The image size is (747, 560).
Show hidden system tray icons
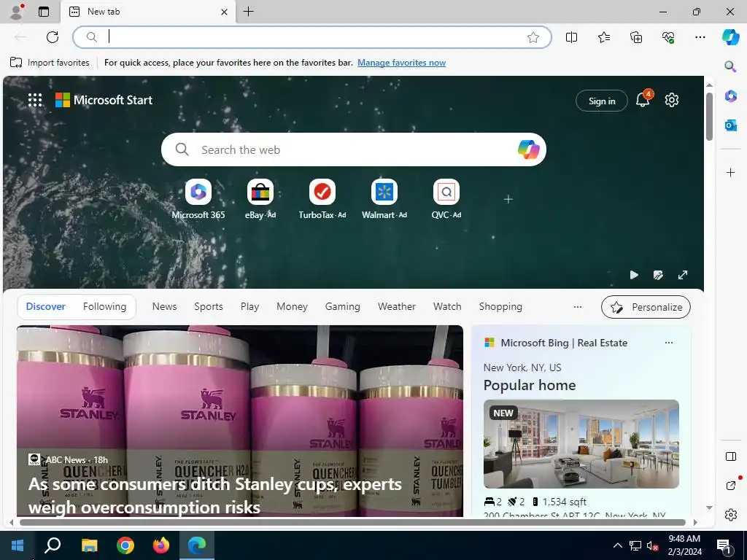click(x=617, y=545)
